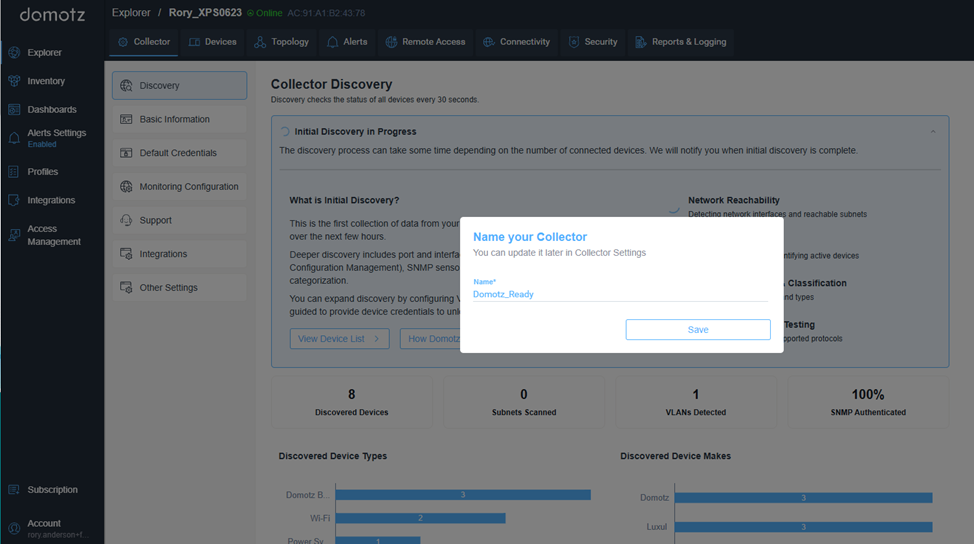Click the Integrations icon in left sidebar
This screenshot has width=974, height=544.
pyautogui.click(x=14, y=200)
